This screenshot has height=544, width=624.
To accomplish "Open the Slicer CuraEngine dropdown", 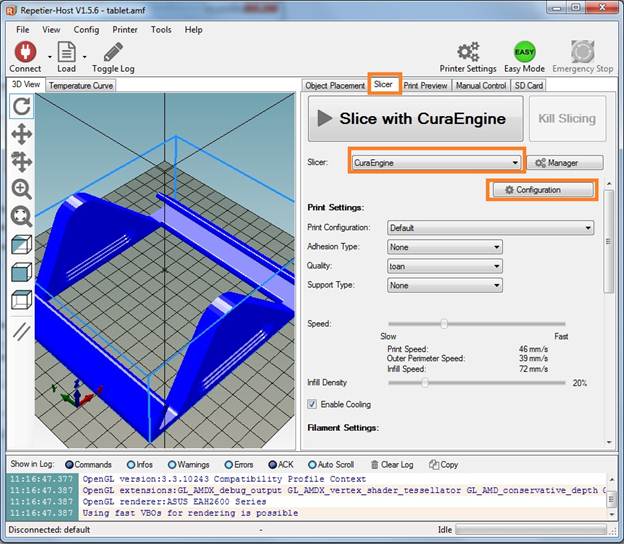I will [x=436, y=162].
